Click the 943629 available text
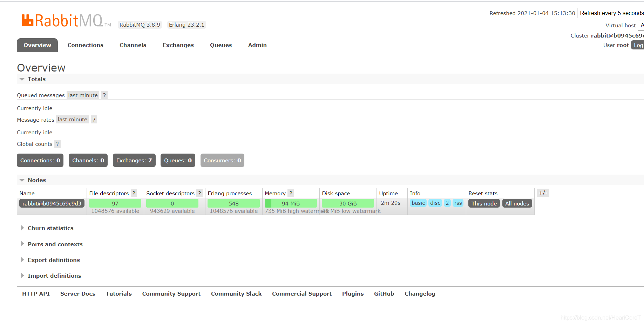The image size is (644, 324). (172, 211)
